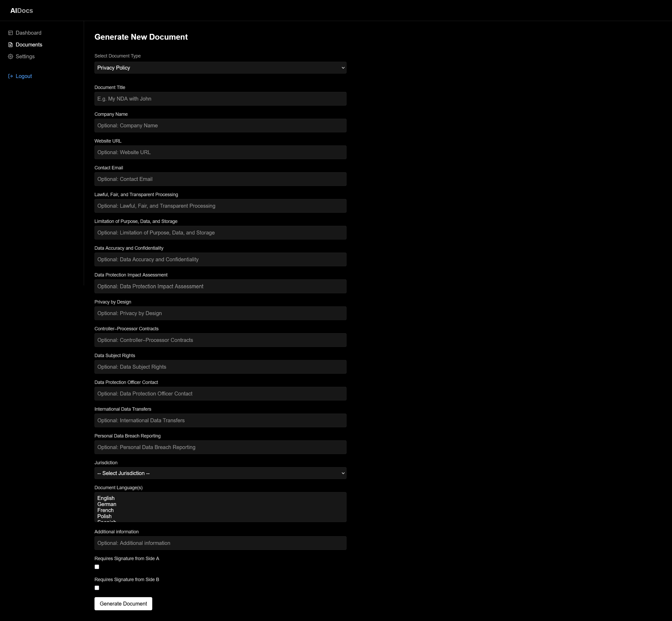This screenshot has width=672, height=621.
Task: Click the Data Subject Rights input field
Action: (220, 367)
